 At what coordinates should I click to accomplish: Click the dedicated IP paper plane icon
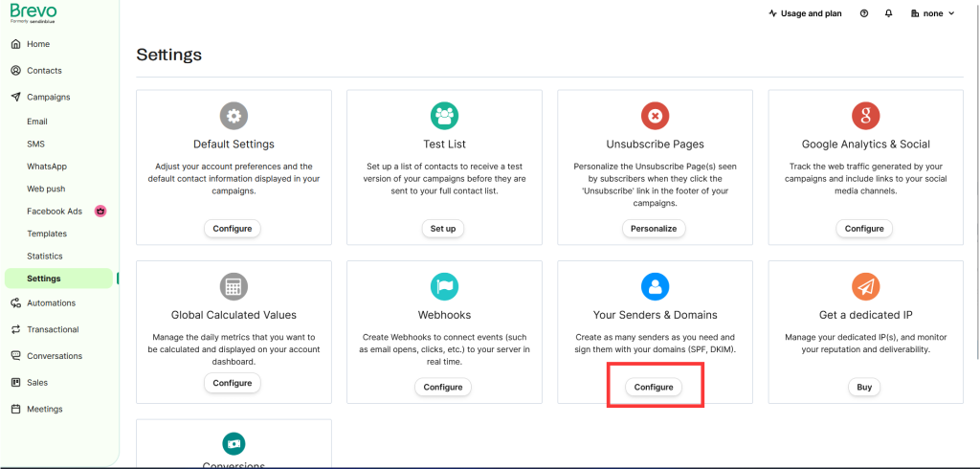(865, 286)
